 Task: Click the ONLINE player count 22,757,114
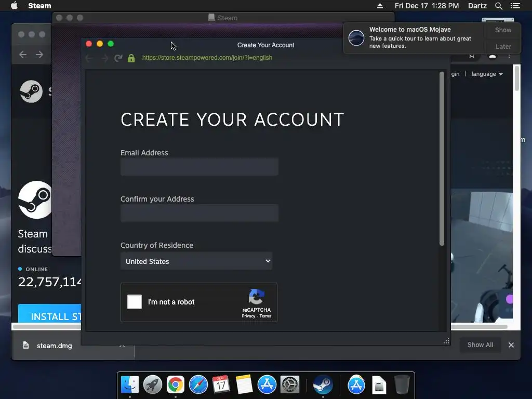point(50,282)
